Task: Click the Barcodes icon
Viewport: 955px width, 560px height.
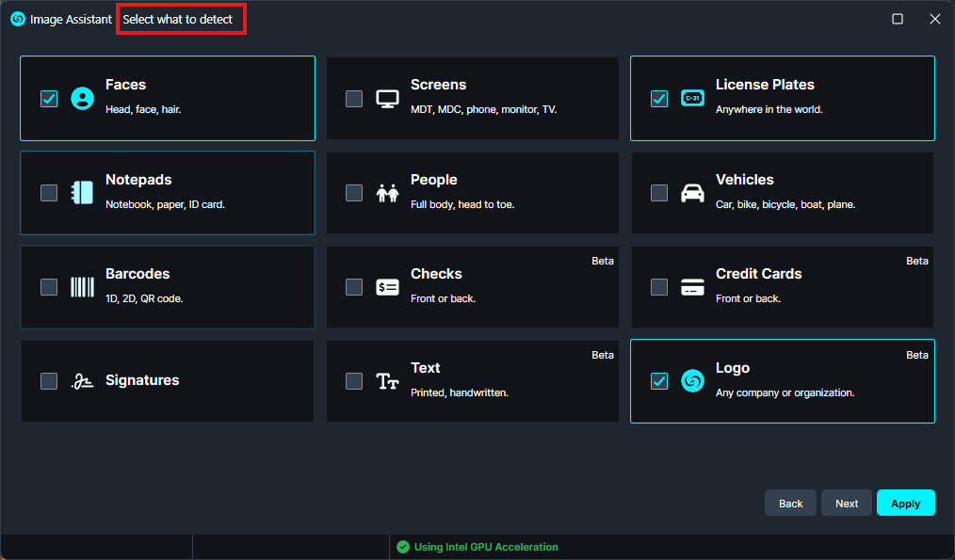Action: 82,287
